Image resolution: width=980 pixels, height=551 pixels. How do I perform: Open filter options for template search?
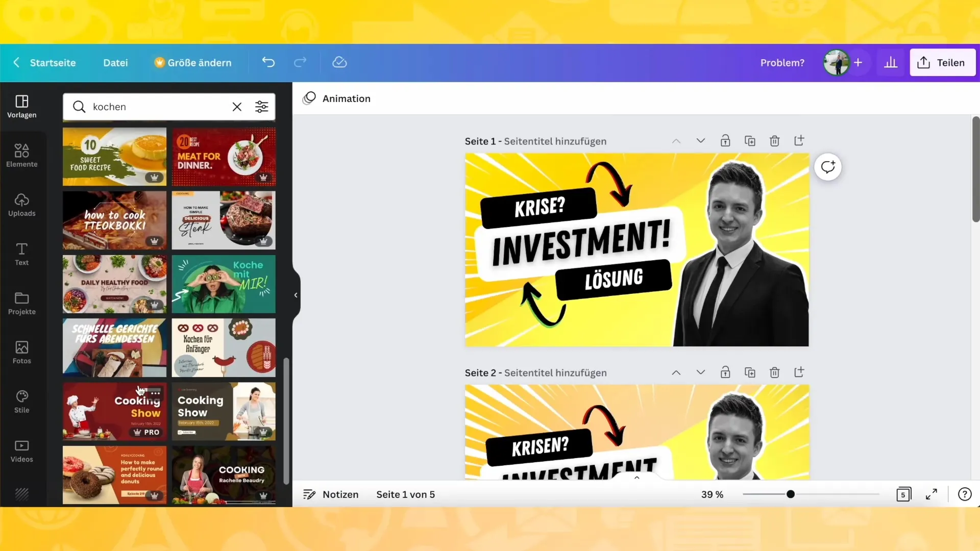(262, 107)
